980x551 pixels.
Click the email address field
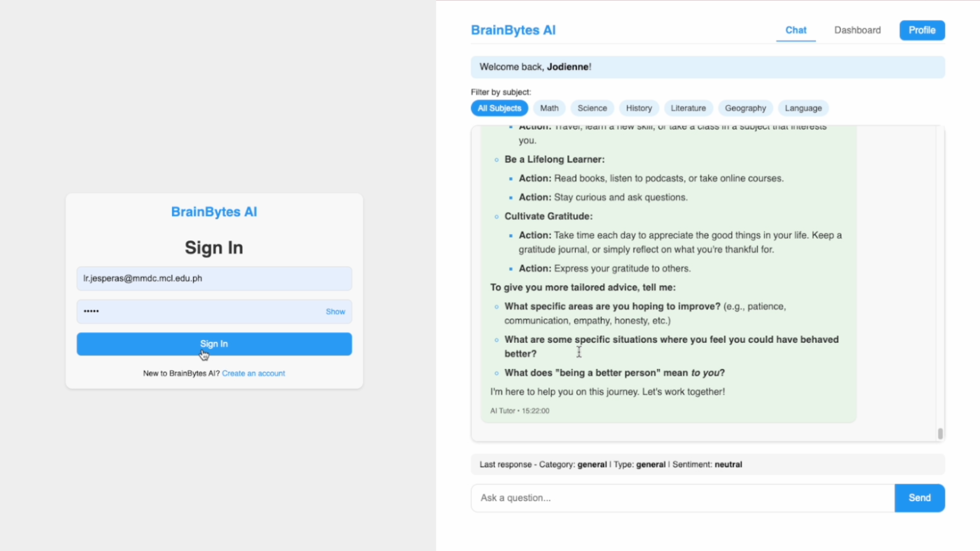point(214,279)
